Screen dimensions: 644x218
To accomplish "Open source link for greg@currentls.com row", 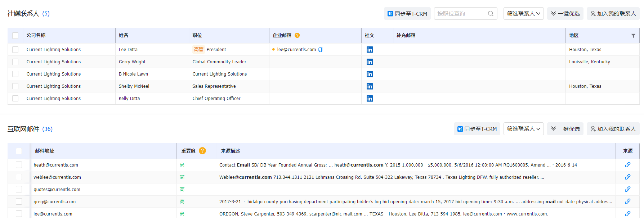I will [x=627, y=201].
